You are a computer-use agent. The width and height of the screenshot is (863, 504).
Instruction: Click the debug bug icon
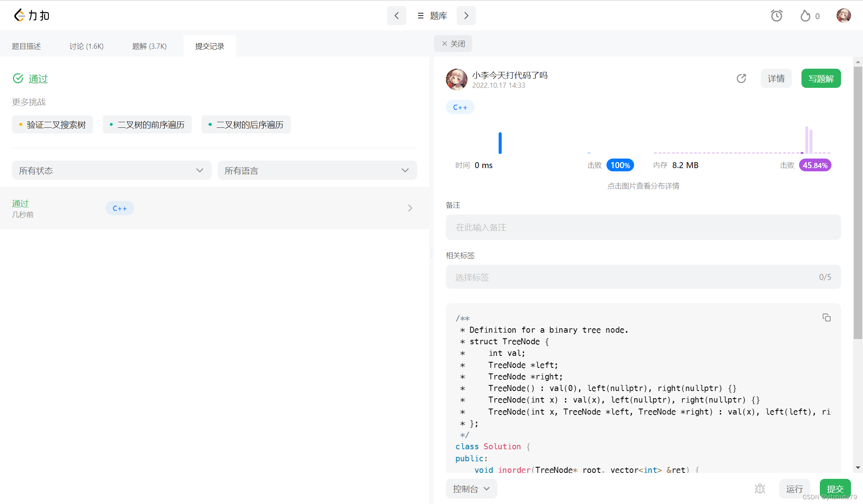point(760,488)
